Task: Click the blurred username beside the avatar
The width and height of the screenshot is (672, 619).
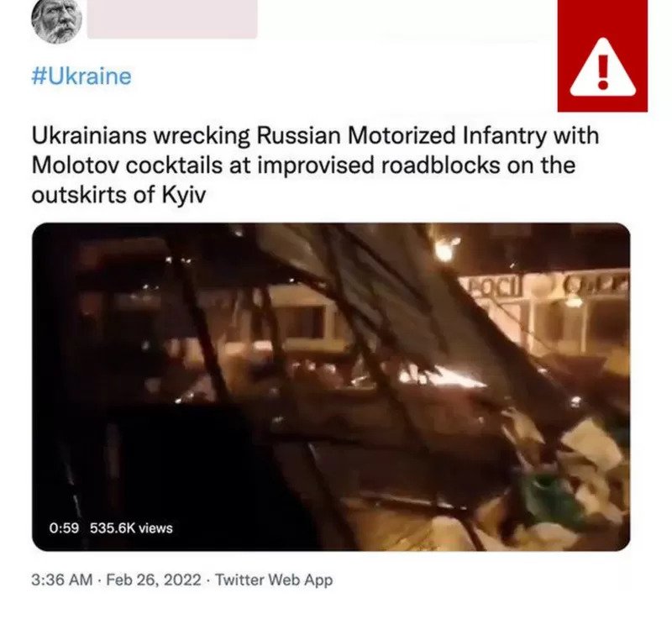Action: click(172, 18)
